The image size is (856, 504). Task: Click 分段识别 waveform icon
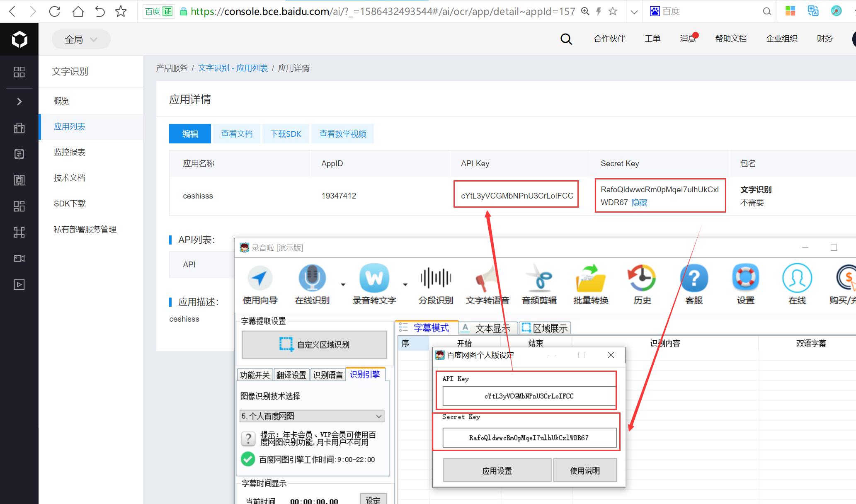pyautogui.click(x=436, y=278)
